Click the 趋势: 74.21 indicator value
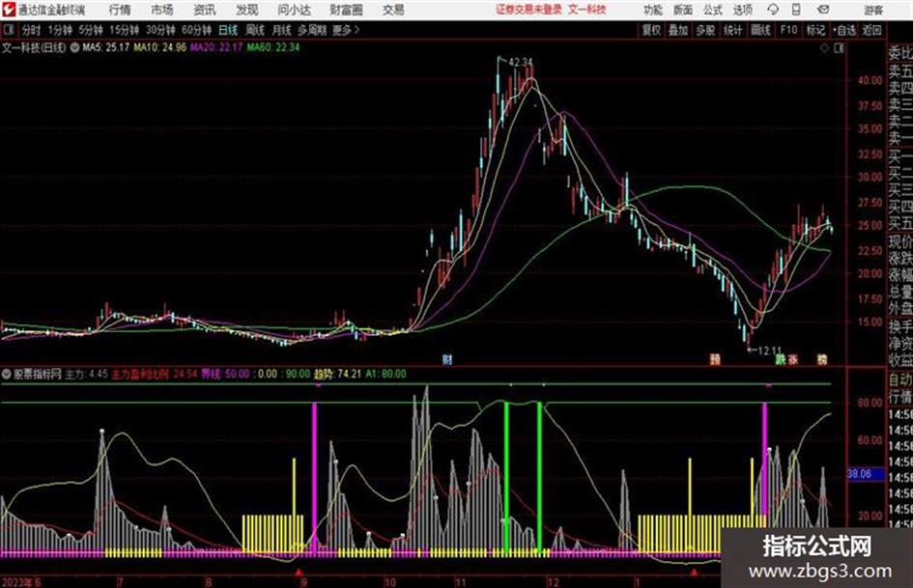The image size is (913, 588). point(338,374)
